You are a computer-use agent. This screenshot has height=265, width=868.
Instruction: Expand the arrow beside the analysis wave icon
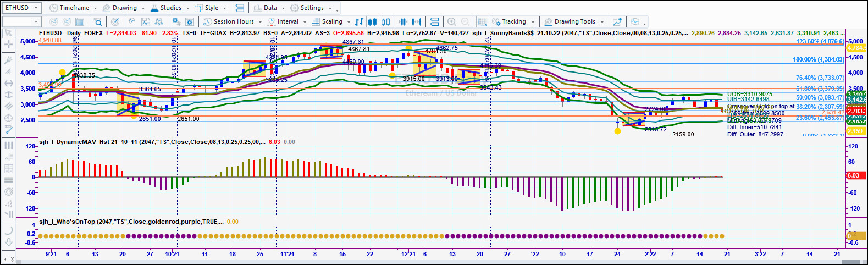(644, 23)
